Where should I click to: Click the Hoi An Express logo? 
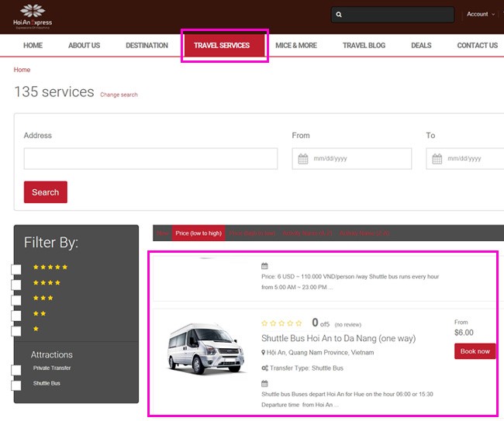coord(33,17)
